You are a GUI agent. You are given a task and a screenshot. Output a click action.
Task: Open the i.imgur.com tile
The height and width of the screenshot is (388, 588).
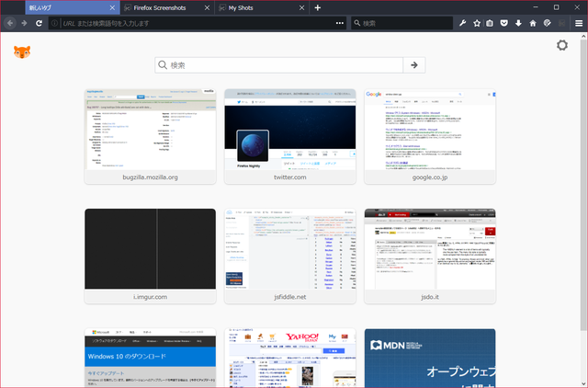coord(150,256)
